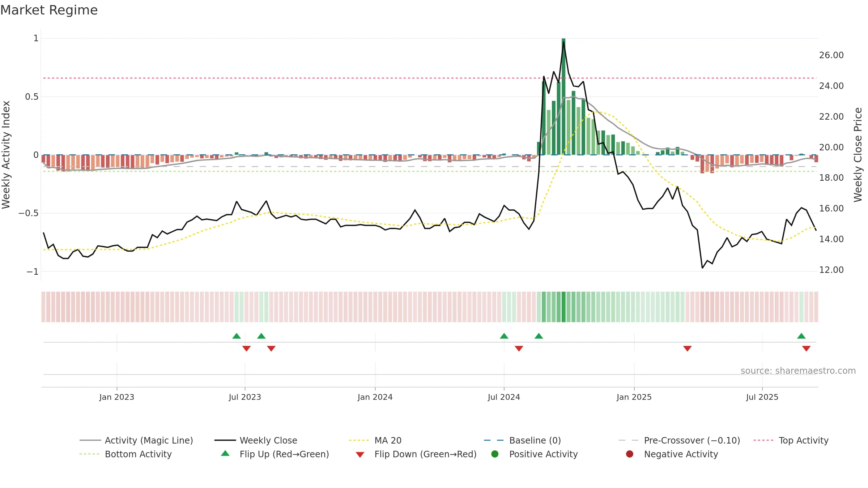Click the 12.00 price axis tick
Screen dimensions: 868x488
[x=831, y=270]
